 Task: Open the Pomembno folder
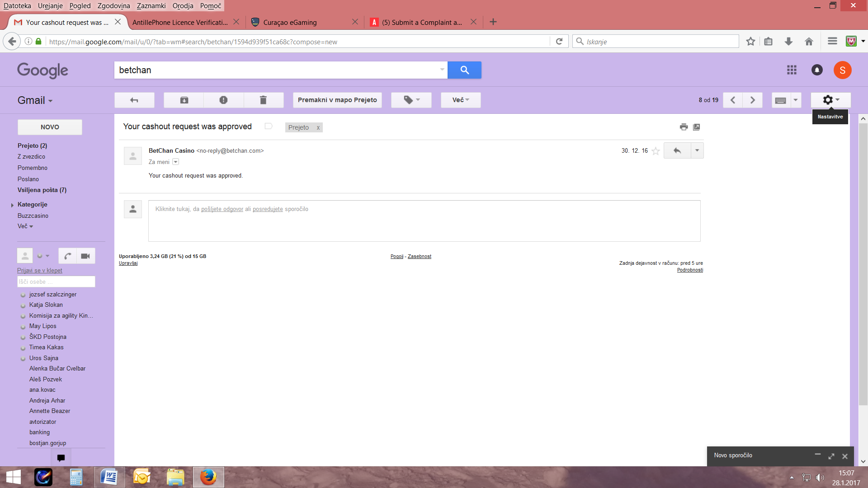[33, 168]
